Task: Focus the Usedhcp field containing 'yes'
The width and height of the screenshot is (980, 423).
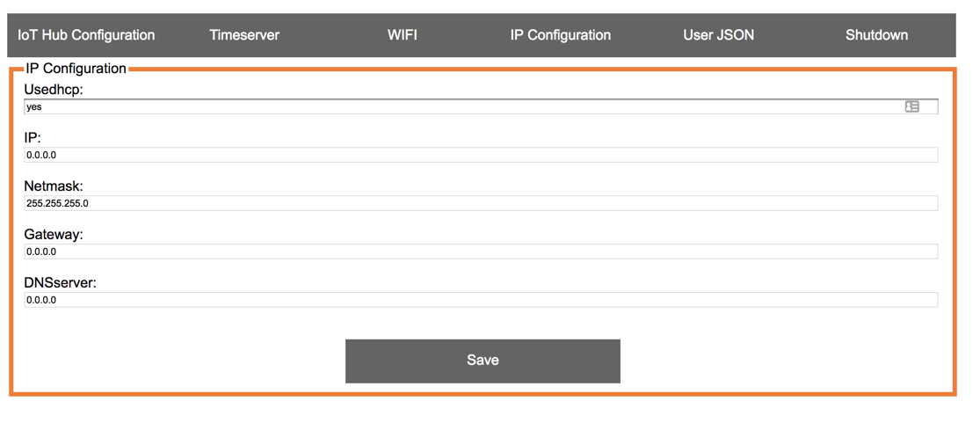Action: (457, 106)
